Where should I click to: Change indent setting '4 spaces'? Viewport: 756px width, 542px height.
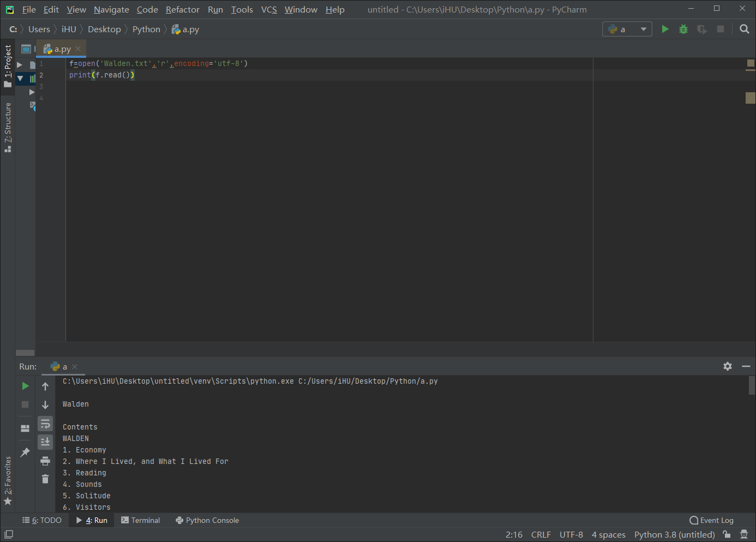pyautogui.click(x=609, y=534)
